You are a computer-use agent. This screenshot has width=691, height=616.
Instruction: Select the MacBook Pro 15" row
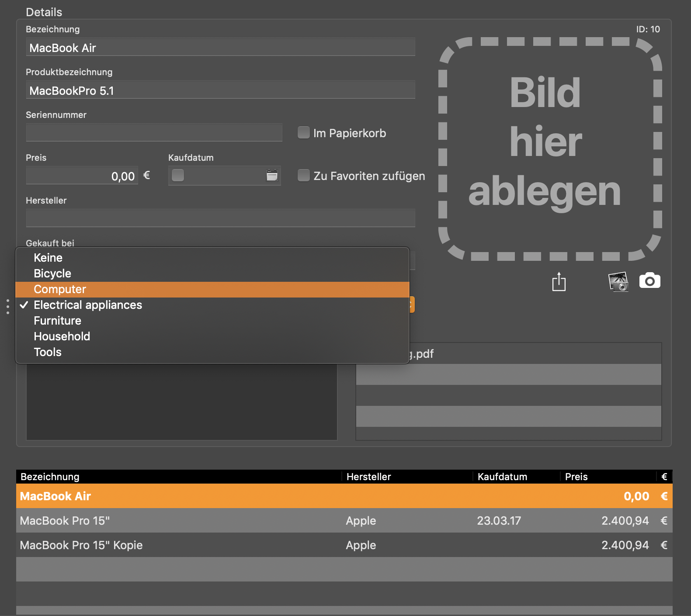pos(344,520)
